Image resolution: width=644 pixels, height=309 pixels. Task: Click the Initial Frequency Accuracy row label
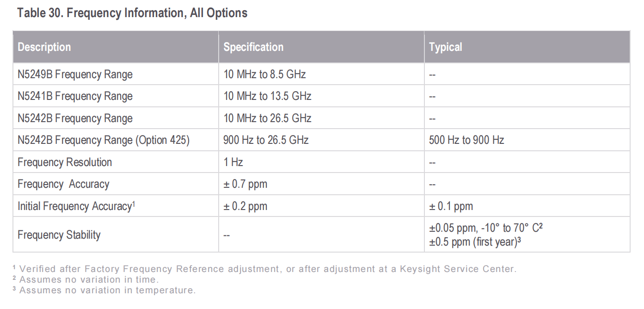pos(76,206)
